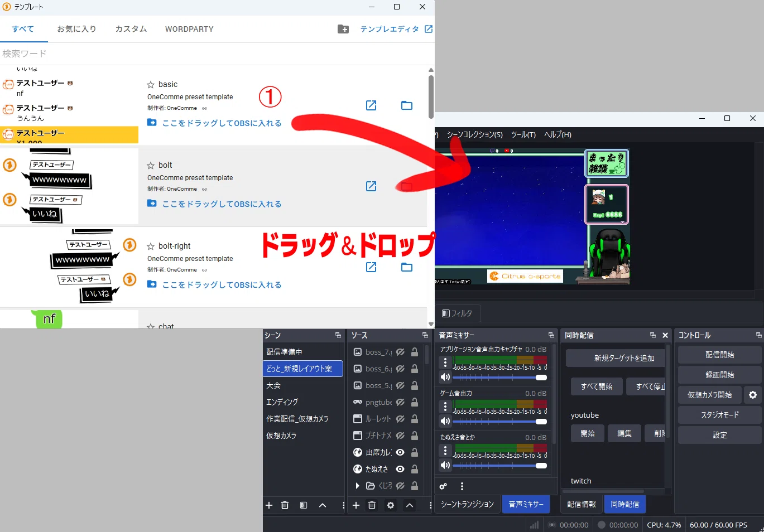
Task: Toggle the lock on the boss_6 source
Action: pyautogui.click(x=415, y=369)
